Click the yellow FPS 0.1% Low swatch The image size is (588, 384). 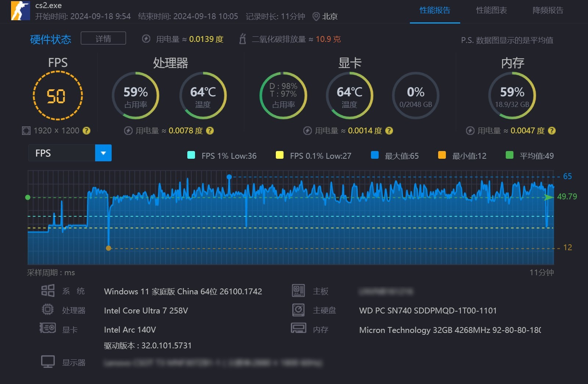tap(280, 155)
